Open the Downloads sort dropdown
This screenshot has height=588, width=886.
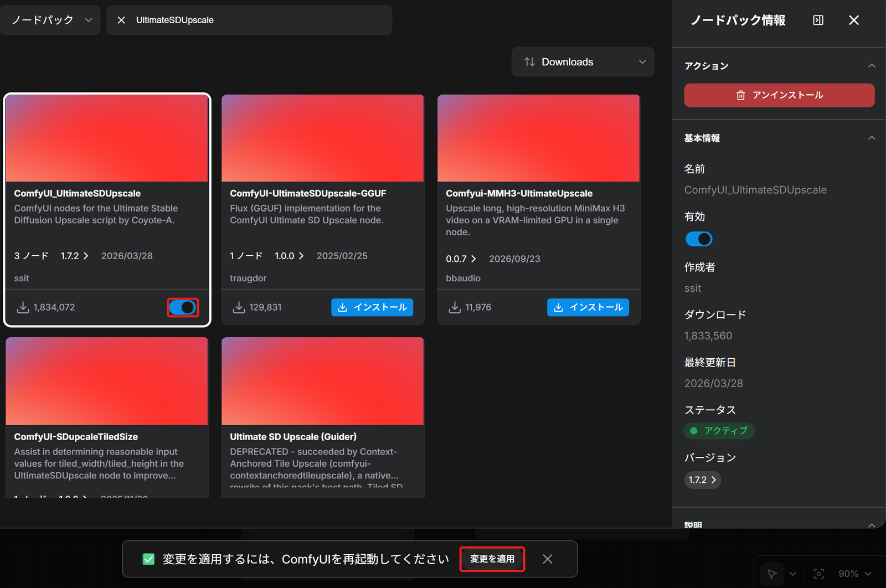pos(583,62)
